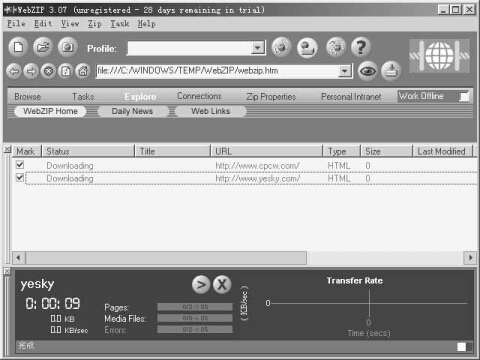Select the http://www.cpcw.com/ URL cell
Image resolution: width=480 pixels, height=360 pixels.
pos(257,166)
